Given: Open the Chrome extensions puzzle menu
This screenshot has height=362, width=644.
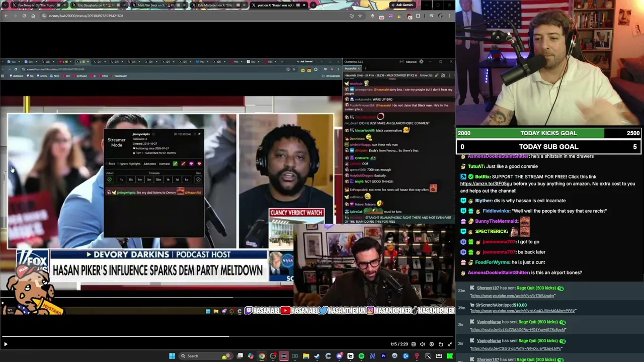Looking at the screenshot, I should (418, 16).
